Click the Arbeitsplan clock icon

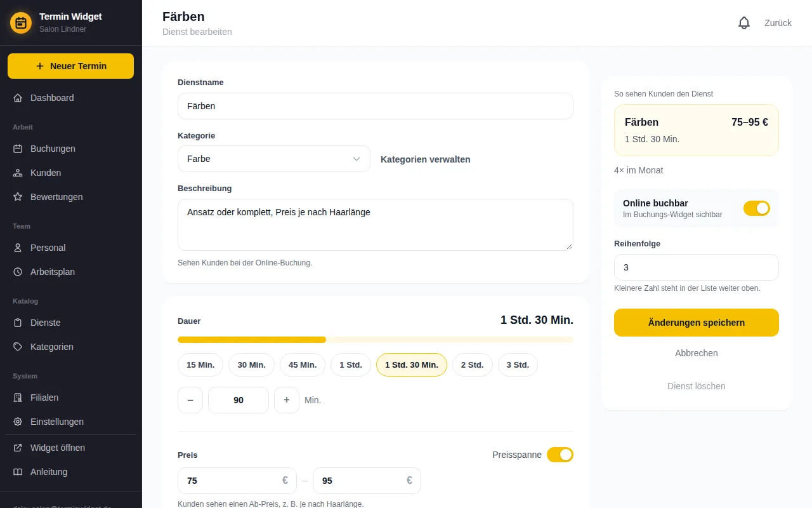18,272
